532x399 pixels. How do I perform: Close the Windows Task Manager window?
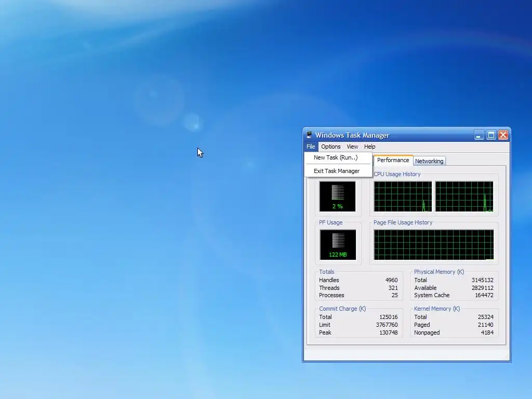(x=503, y=135)
